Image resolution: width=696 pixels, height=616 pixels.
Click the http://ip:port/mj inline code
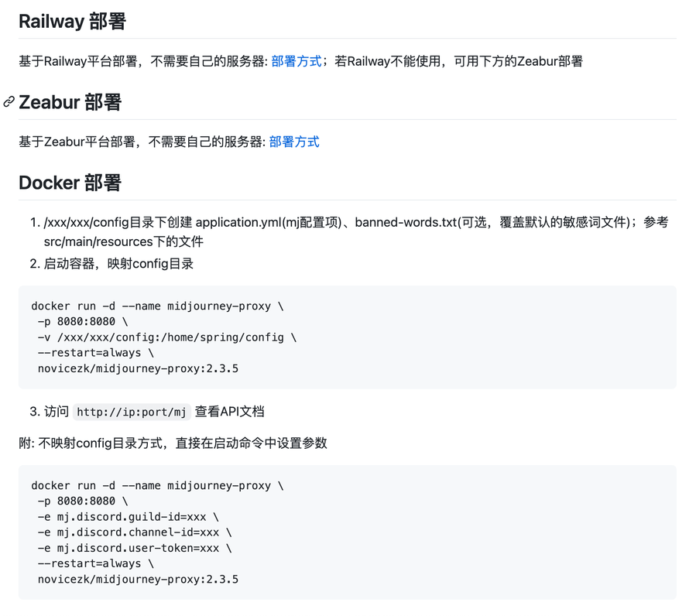pos(132,412)
